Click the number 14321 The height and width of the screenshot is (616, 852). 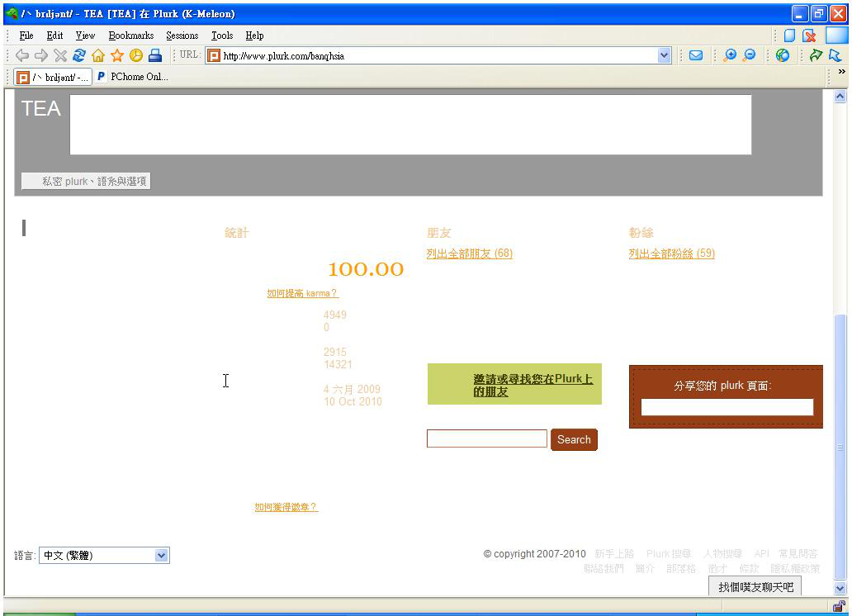click(x=338, y=364)
